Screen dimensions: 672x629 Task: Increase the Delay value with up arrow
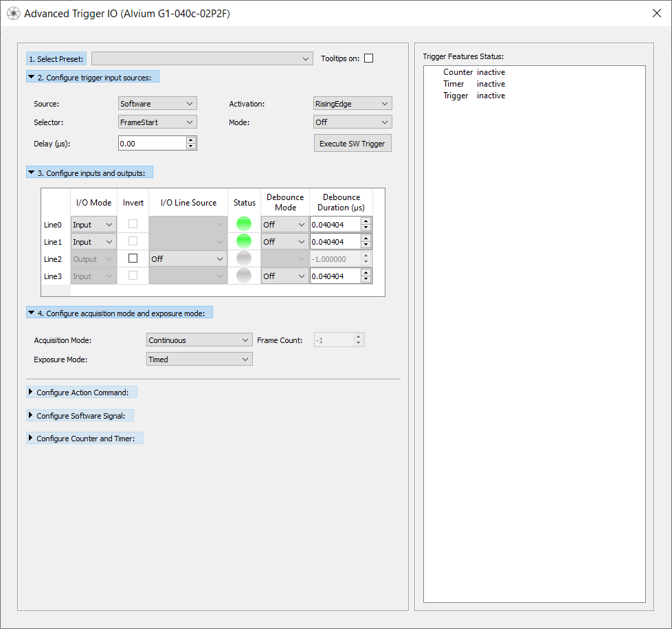(x=191, y=140)
